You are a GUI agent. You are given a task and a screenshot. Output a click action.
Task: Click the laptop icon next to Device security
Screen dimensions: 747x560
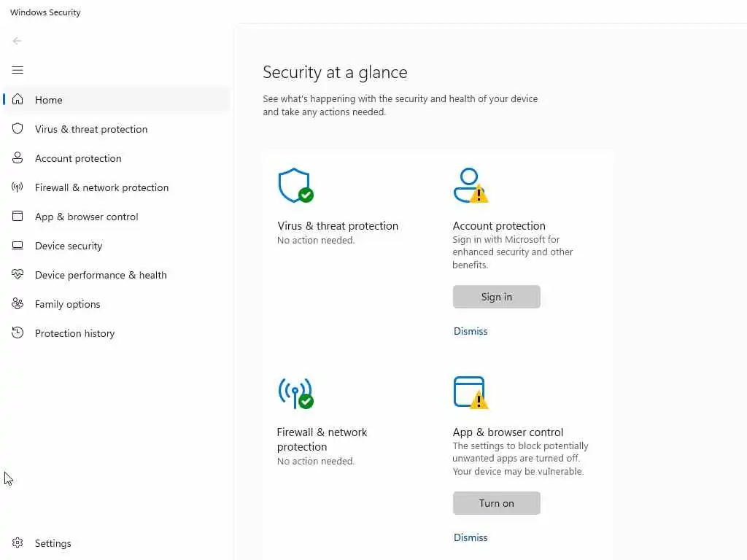pos(18,245)
